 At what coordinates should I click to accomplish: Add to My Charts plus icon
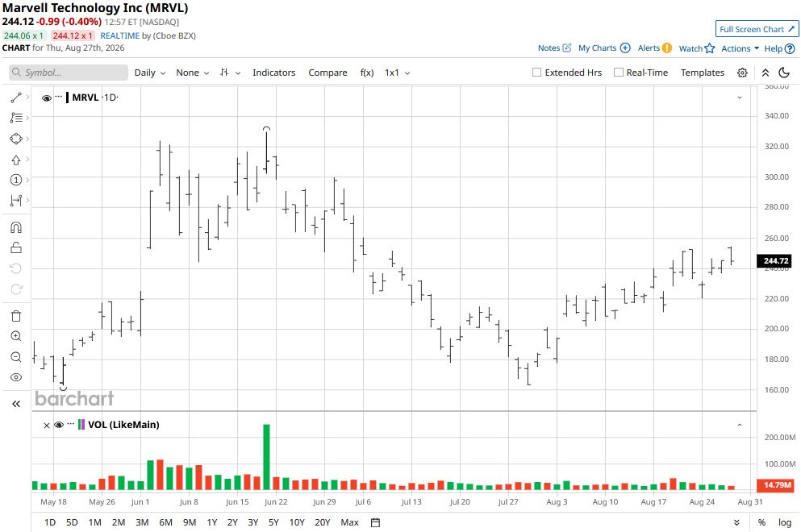(x=625, y=48)
